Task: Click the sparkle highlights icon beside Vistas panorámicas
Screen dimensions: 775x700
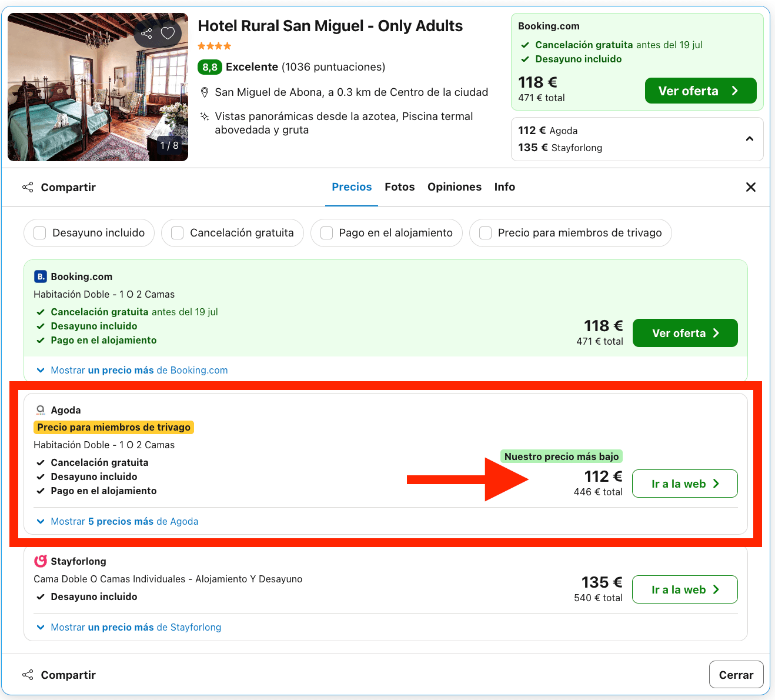Action: pos(205,116)
